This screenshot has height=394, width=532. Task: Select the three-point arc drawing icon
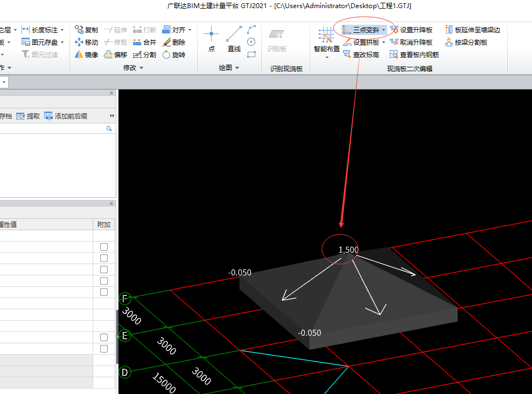coord(251,30)
